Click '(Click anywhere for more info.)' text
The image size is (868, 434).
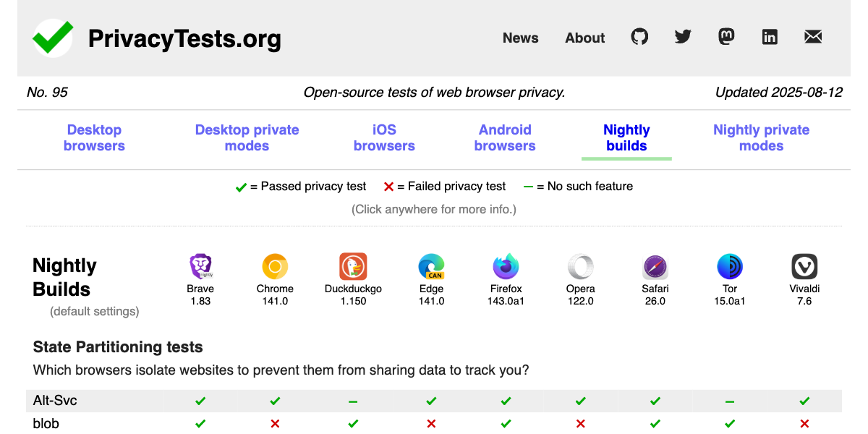pos(434,209)
